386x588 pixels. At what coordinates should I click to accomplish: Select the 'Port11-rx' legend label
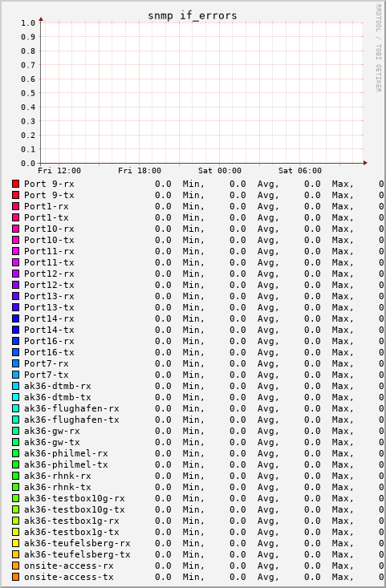[x=49, y=251]
